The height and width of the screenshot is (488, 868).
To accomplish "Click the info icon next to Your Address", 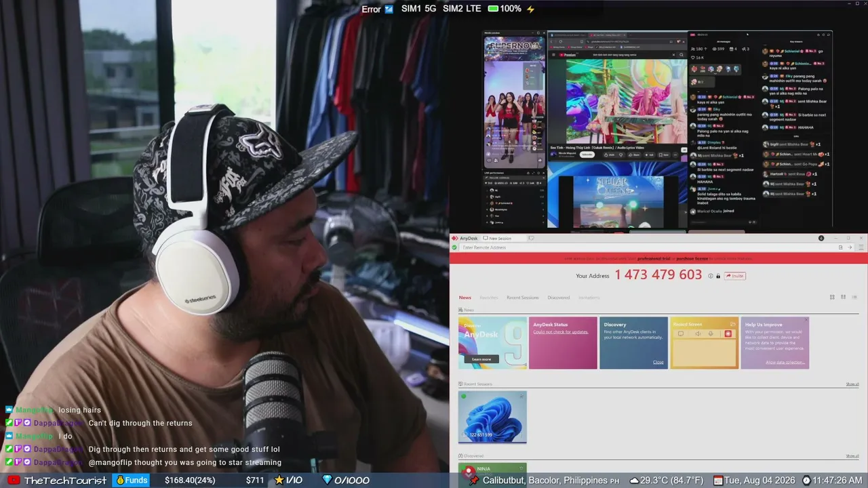I will (711, 276).
